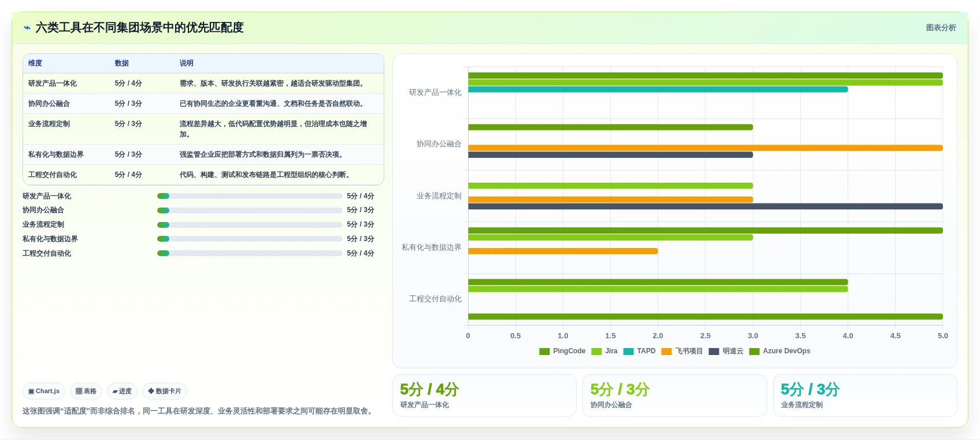
Task: Click the 私有化与数据边界 progress bar
Action: (250, 239)
